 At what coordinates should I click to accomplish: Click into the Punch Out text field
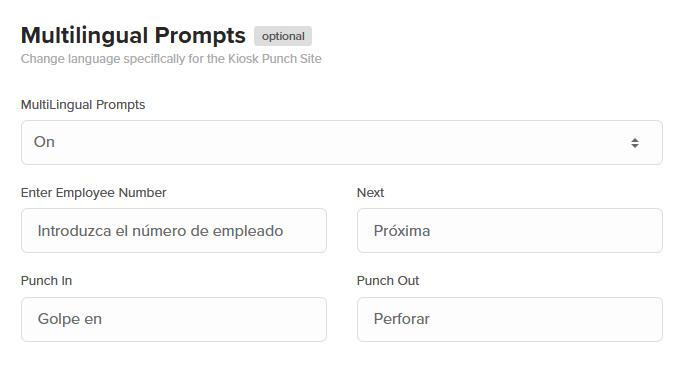510,319
